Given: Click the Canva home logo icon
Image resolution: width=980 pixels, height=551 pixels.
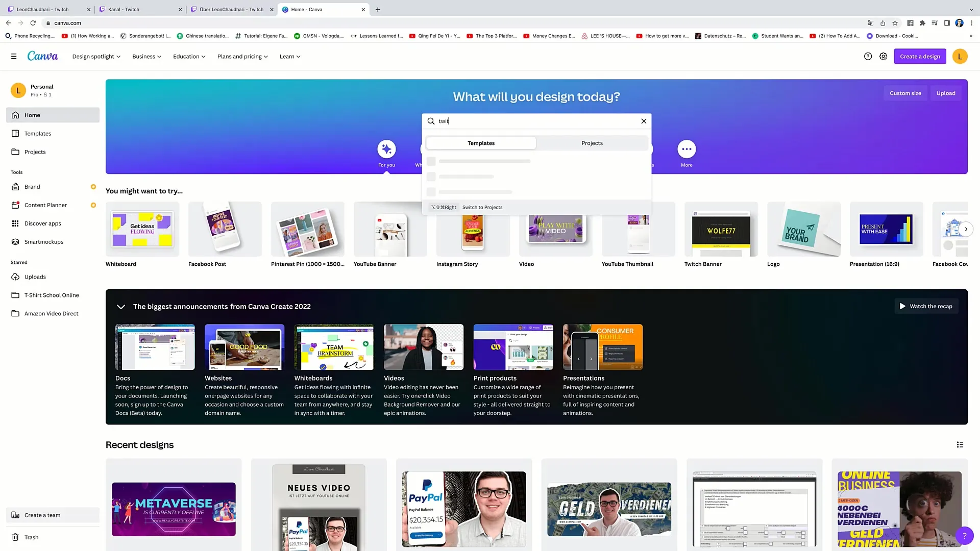Looking at the screenshot, I should (42, 56).
